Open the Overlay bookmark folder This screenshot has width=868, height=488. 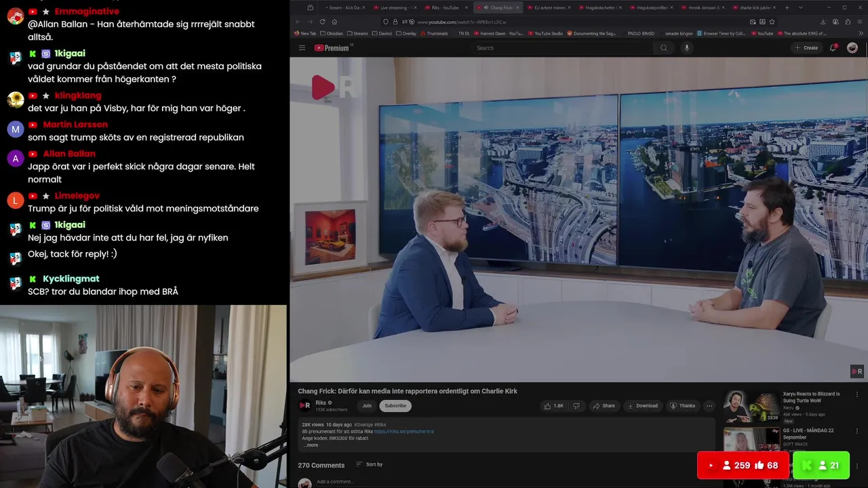pos(406,33)
